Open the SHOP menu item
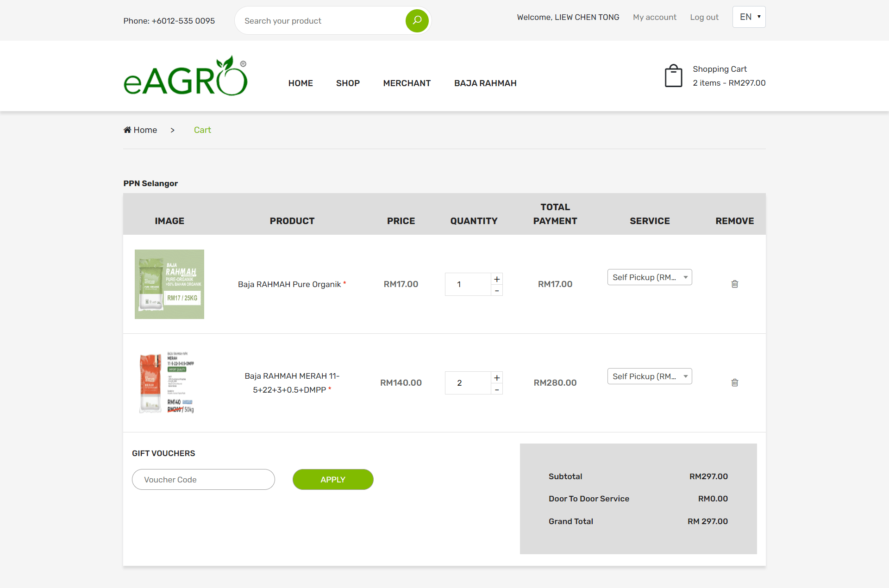889x588 pixels. click(348, 83)
